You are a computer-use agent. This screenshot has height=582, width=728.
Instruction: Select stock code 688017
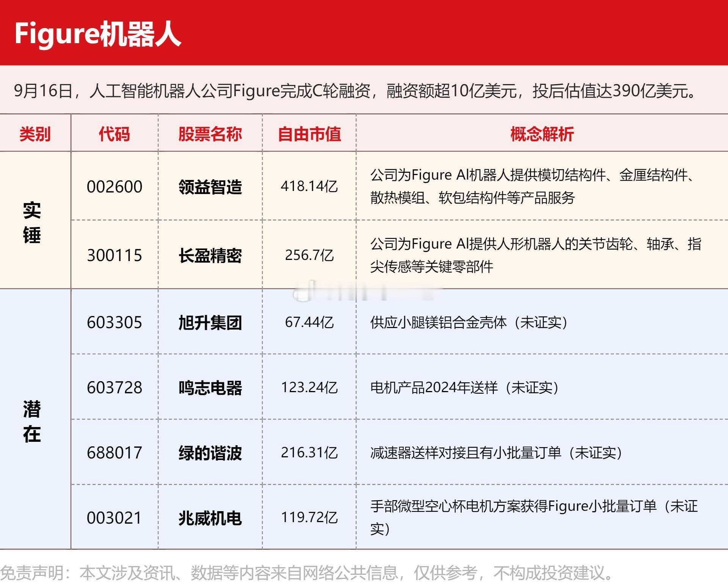pyautogui.click(x=115, y=452)
